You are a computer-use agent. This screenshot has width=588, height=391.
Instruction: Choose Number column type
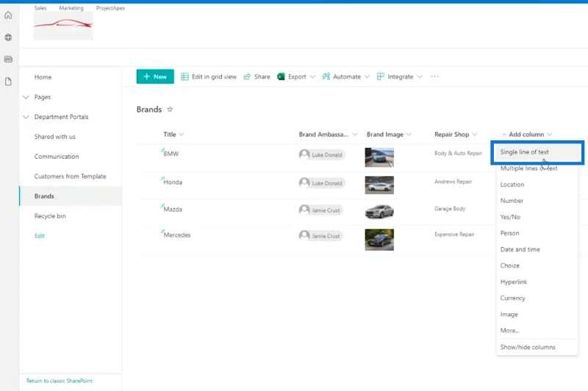[537, 201]
